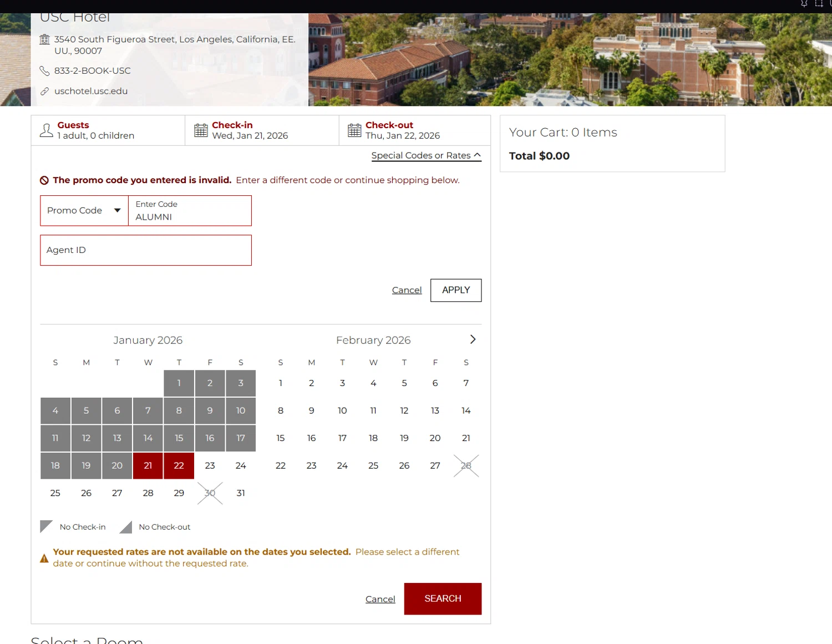Select January 24 in the calendar

pos(241,465)
